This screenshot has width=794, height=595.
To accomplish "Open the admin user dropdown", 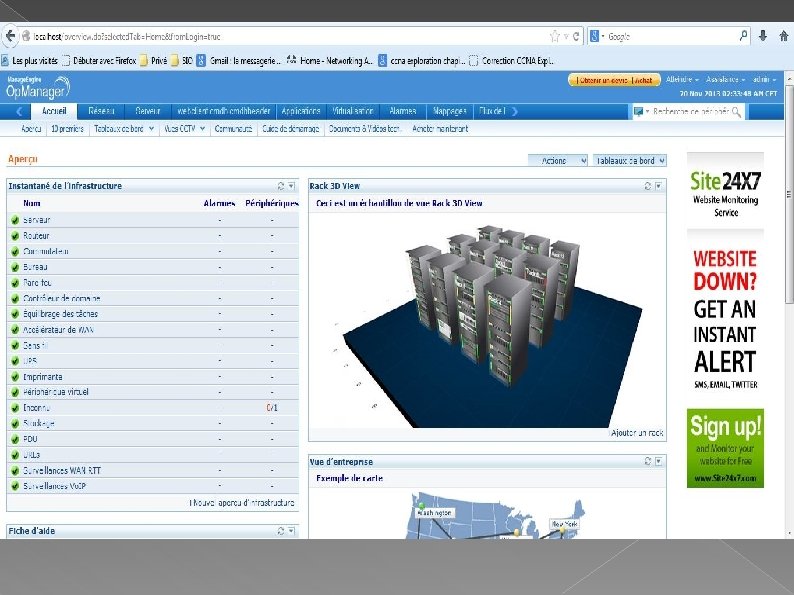I will point(765,80).
